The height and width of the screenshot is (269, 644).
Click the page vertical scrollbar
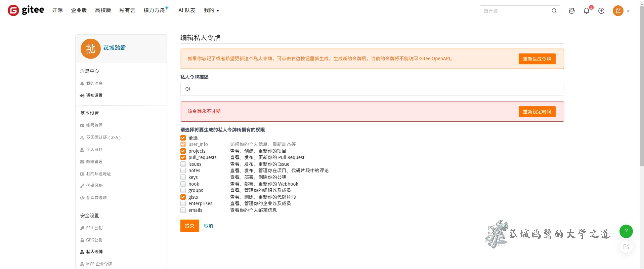point(642,84)
